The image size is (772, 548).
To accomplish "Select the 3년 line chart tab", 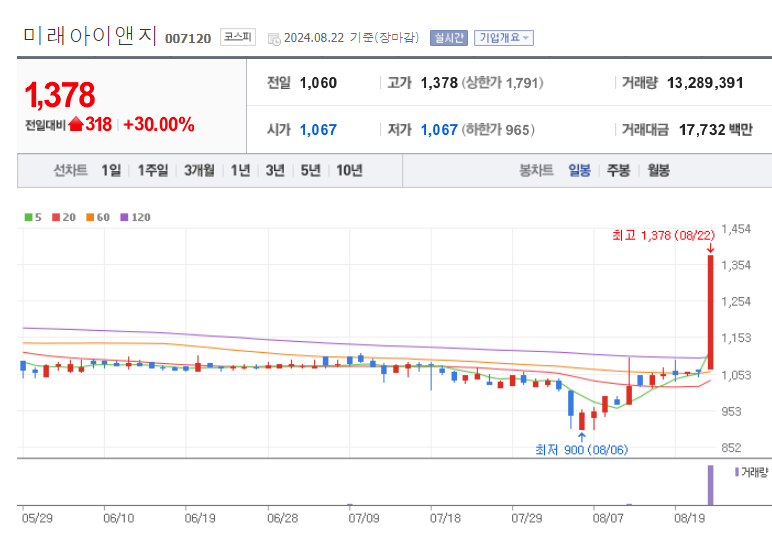I will pos(275,170).
